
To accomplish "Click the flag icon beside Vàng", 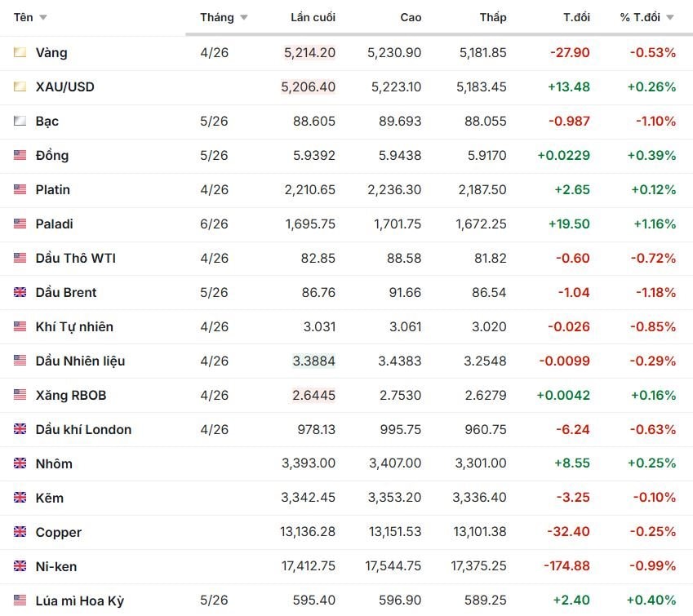I will [20, 53].
